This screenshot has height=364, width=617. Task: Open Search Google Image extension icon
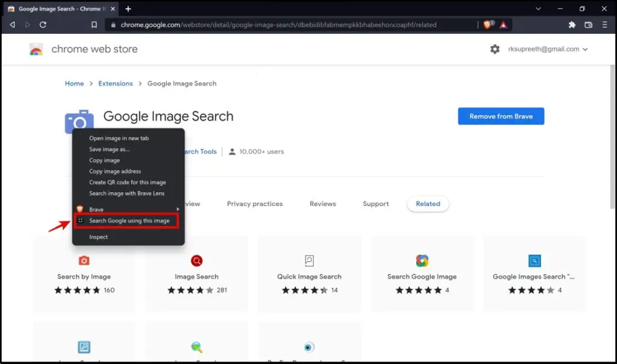click(x=422, y=260)
